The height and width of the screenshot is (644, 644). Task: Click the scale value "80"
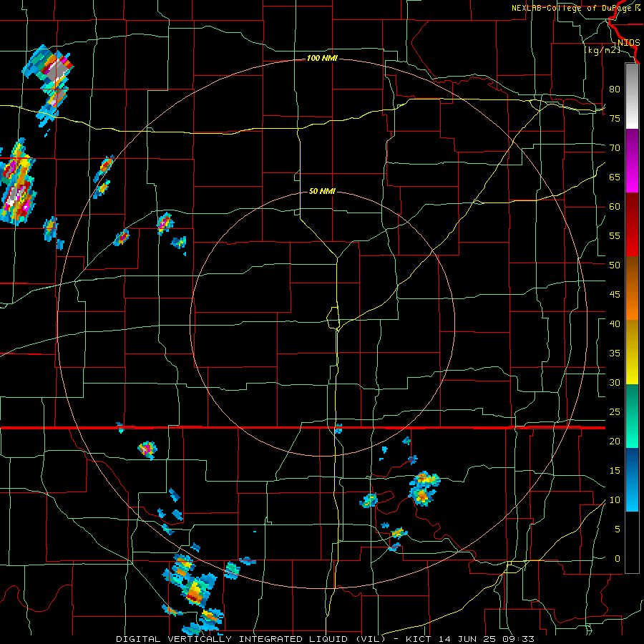pos(615,89)
